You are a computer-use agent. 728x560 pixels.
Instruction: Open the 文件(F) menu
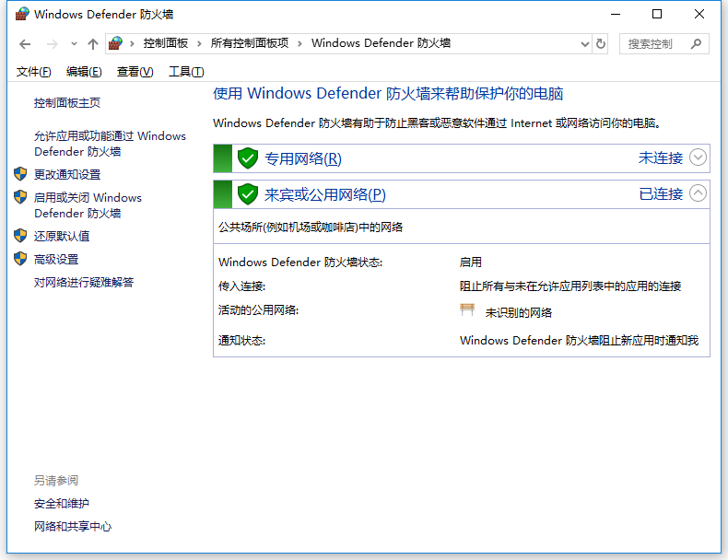pyautogui.click(x=33, y=72)
